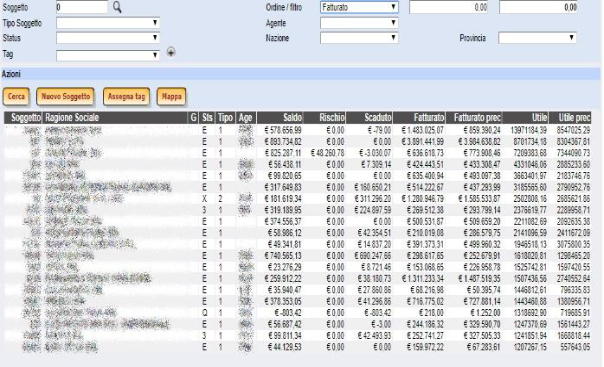Screen dimensions: 604x367
Task: Select Utile cell 1207267,15
Action: pos(530,347)
